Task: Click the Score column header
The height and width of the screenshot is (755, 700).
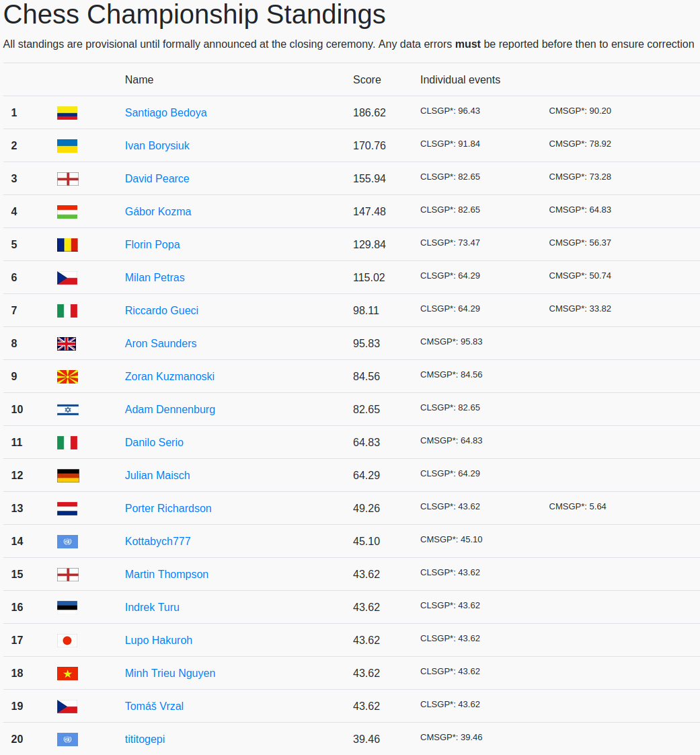Action: 366,80
